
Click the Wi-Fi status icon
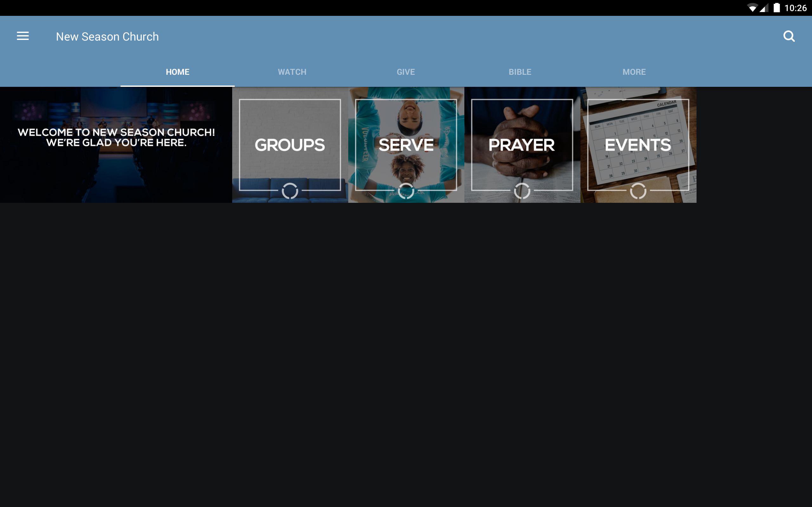coord(752,8)
